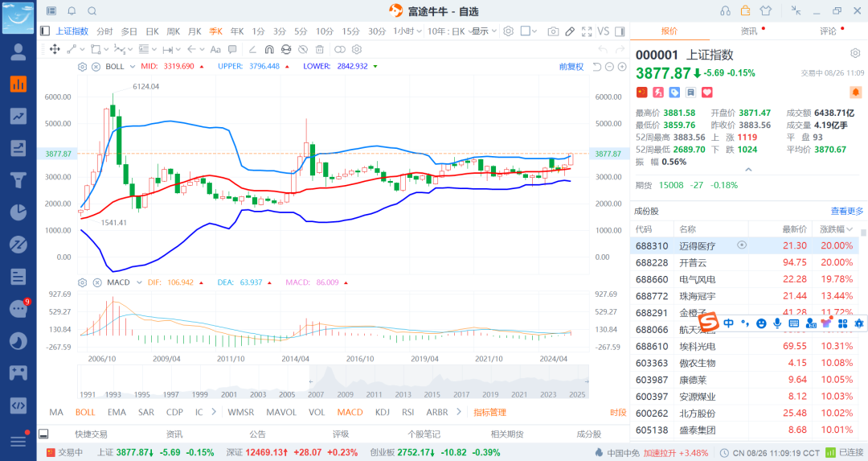Switch to the 资讯 tab in right panel

coord(748,31)
